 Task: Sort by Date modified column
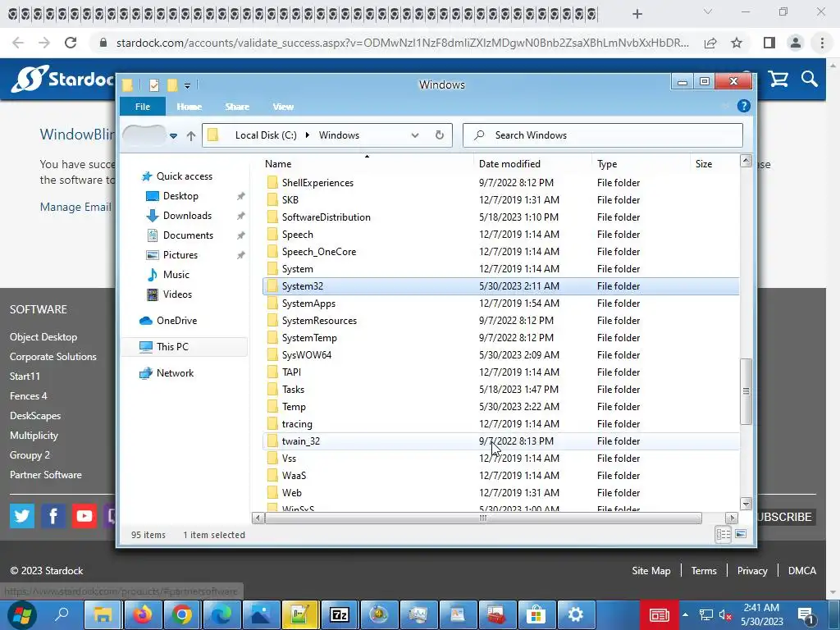pyautogui.click(x=509, y=164)
